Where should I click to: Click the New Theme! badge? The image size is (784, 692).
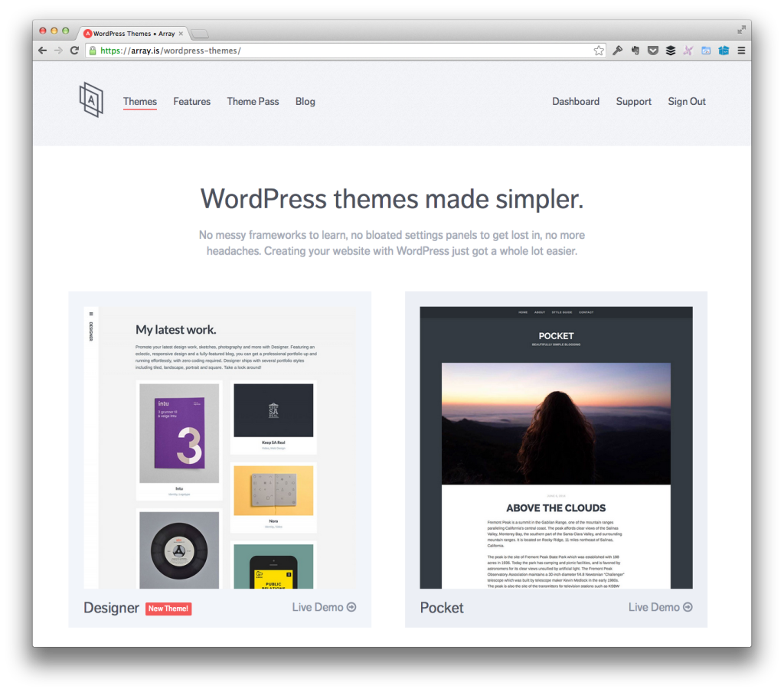point(168,609)
